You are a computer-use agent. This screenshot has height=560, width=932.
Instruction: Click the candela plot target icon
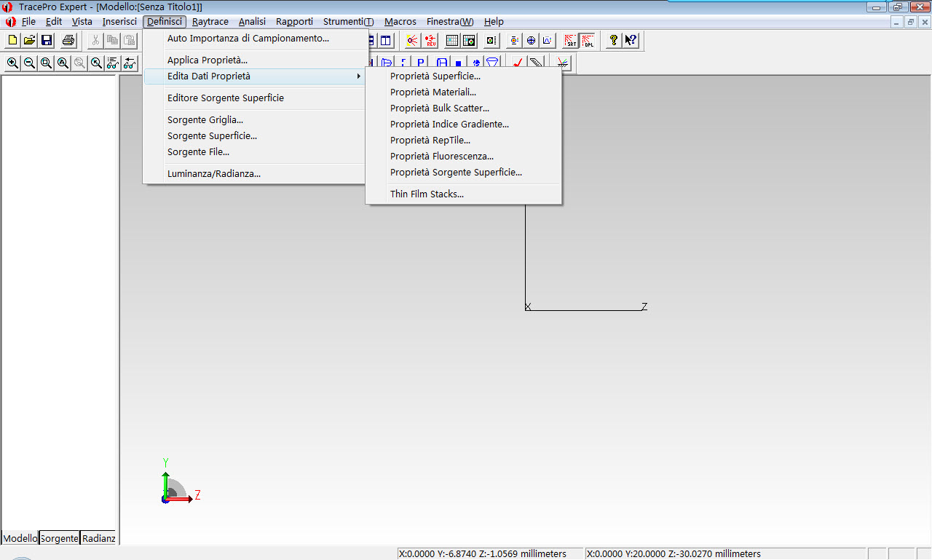pyautogui.click(x=514, y=40)
